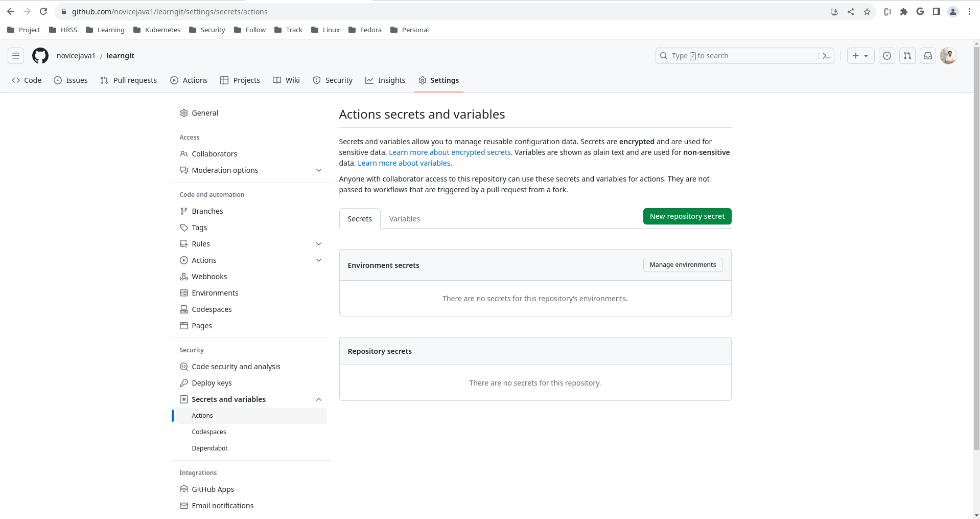
Task: Click the Type to search field
Action: tap(738, 56)
